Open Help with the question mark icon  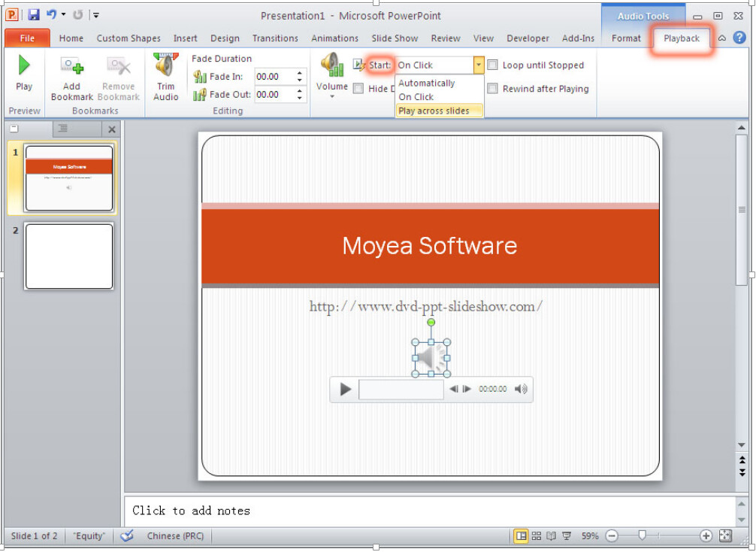tap(739, 38)
